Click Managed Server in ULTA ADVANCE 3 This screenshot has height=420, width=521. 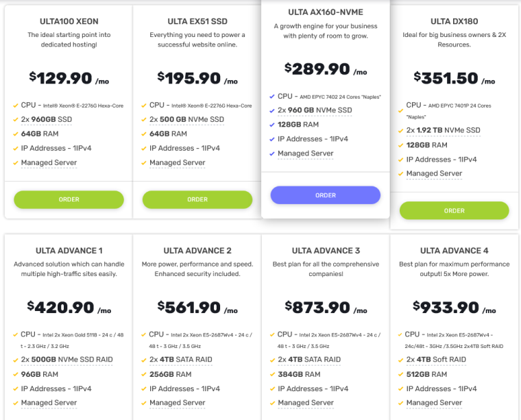click(x=306, y=403)
